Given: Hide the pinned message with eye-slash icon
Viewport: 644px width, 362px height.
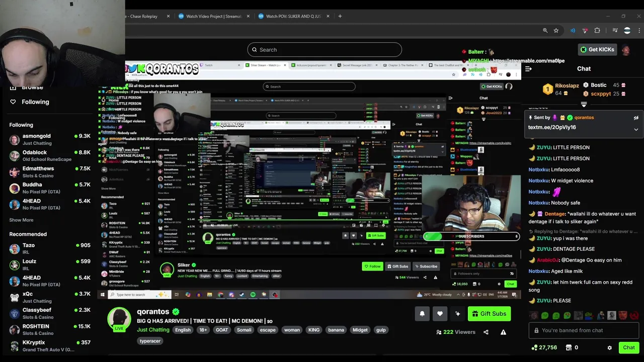Looking at the screenshot, I should 636,118.
